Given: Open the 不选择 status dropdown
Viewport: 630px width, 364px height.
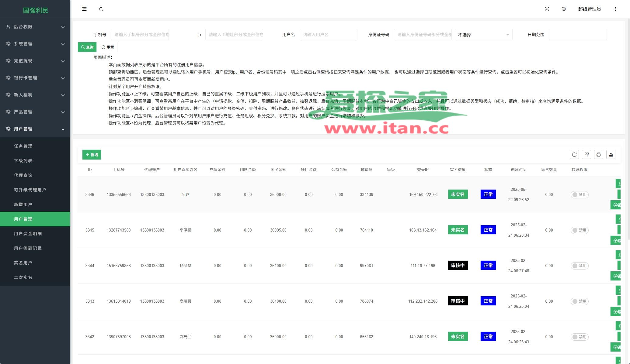Looking at the screenshot, I should (x=483, y=35).
